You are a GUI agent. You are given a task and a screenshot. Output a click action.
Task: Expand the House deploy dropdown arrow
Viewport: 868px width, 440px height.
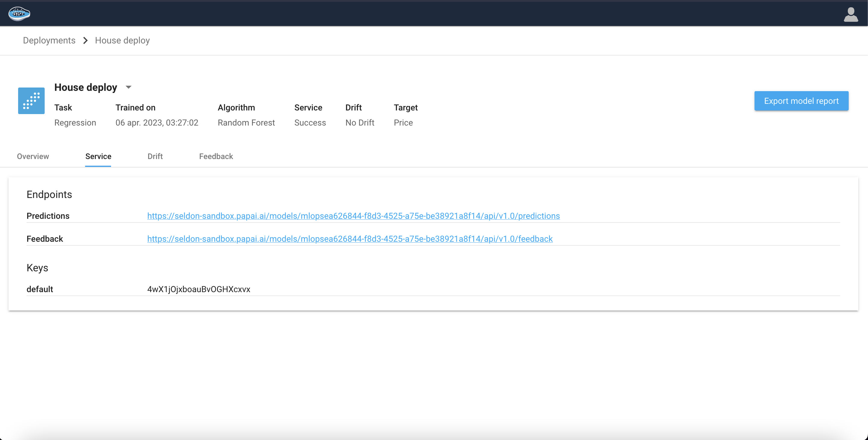pos(128,87)
